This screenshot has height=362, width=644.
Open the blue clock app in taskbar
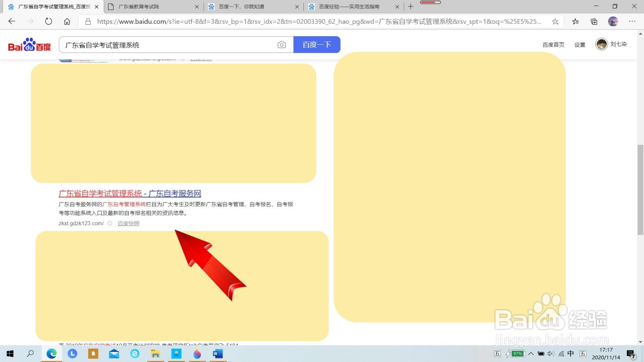coord(72,354)
